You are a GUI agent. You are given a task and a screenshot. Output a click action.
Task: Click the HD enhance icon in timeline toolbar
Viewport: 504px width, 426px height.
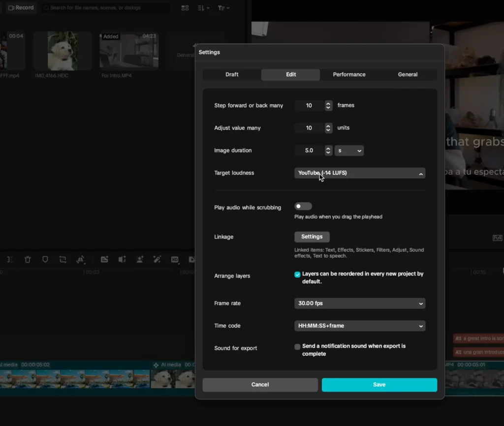coord(175,259)
